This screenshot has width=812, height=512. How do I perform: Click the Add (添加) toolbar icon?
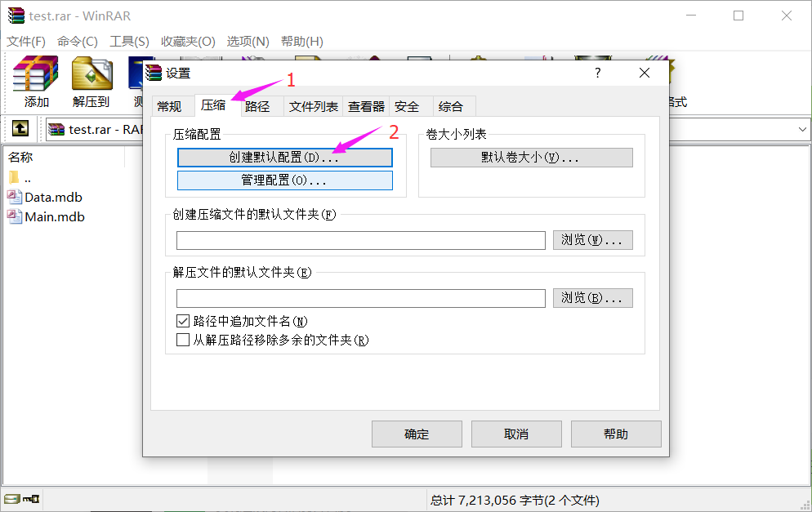click(x=35, y=73)
